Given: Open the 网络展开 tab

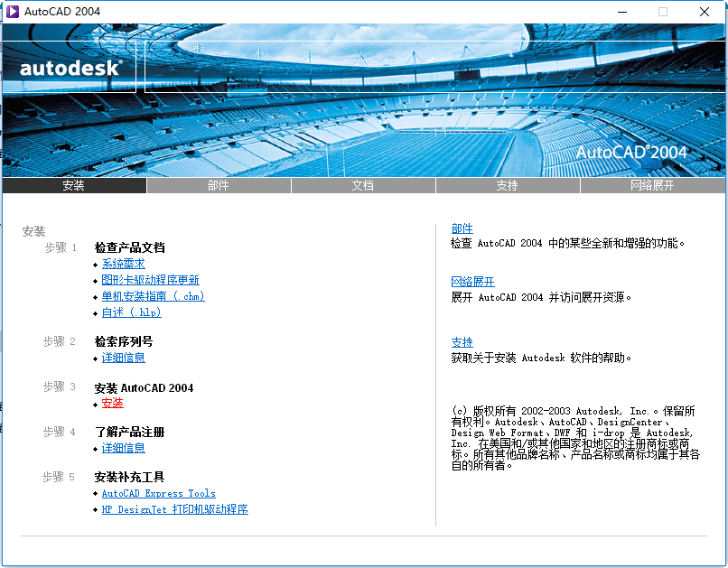Looking at the screenshot, I should [x=651, y=185].
